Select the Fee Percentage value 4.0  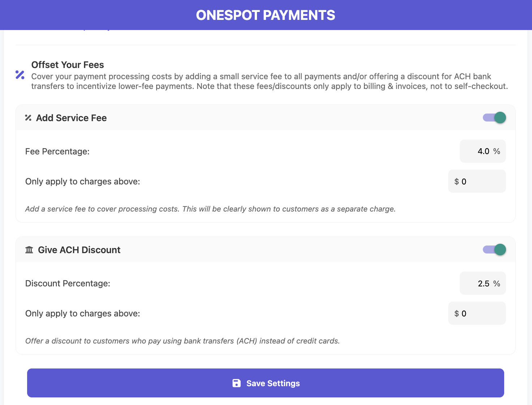point(483,151)
